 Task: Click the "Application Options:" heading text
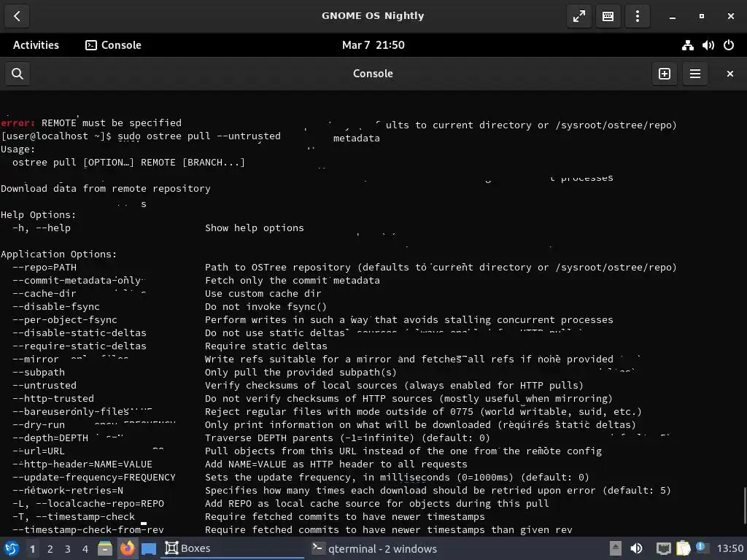tap(58, 254)
